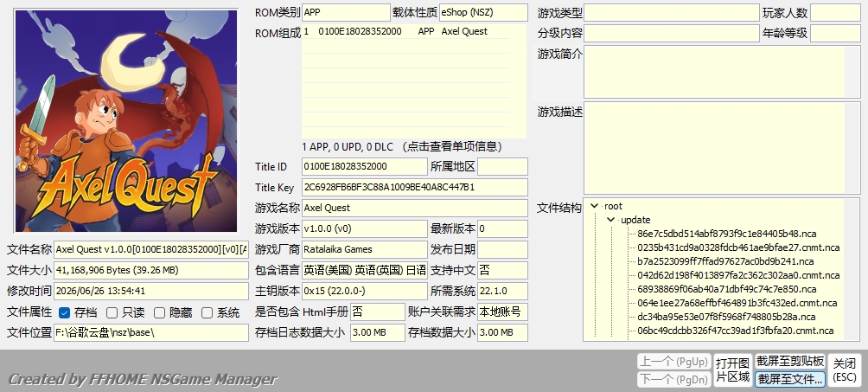The image size is (868, 392).
Task: Click 截屏至文件 screenshot to file button
Action: click(790, 379)
